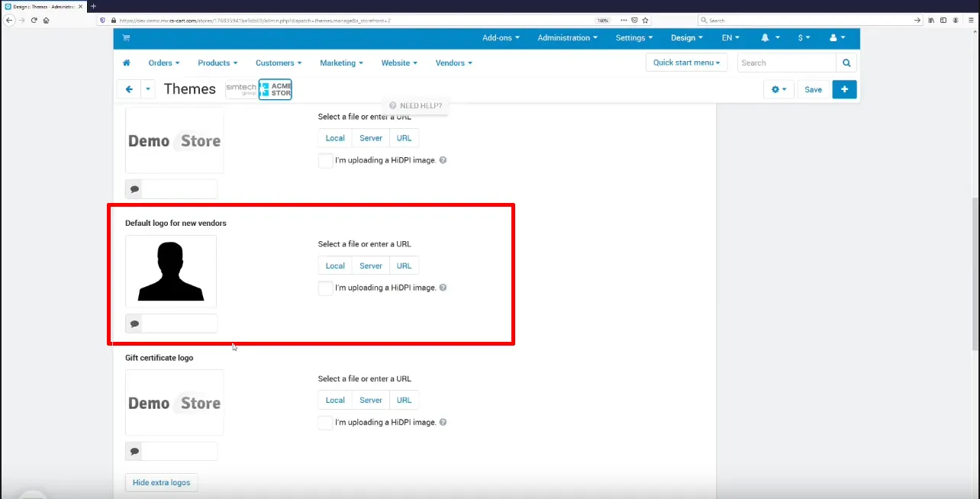The width and height of the screenshot is (980, 499).
Task: Open the Design dropdown menu
Action: coord(687,38)
